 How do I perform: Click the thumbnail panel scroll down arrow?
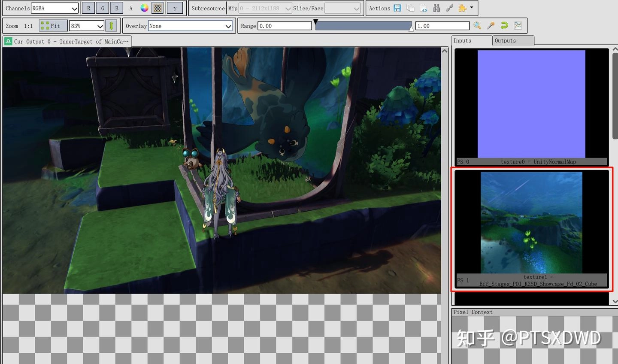pos(615,302)
